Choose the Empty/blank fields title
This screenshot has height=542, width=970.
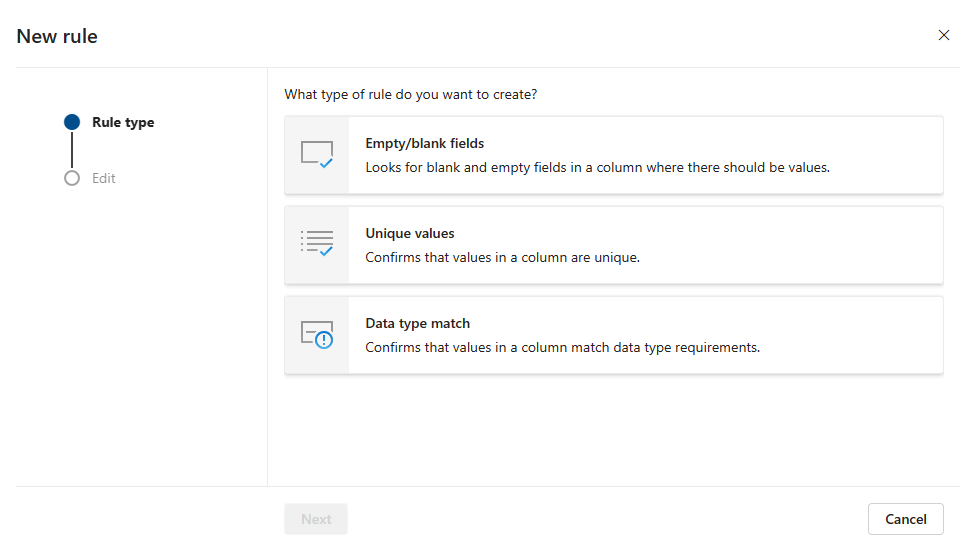[424, 143]
